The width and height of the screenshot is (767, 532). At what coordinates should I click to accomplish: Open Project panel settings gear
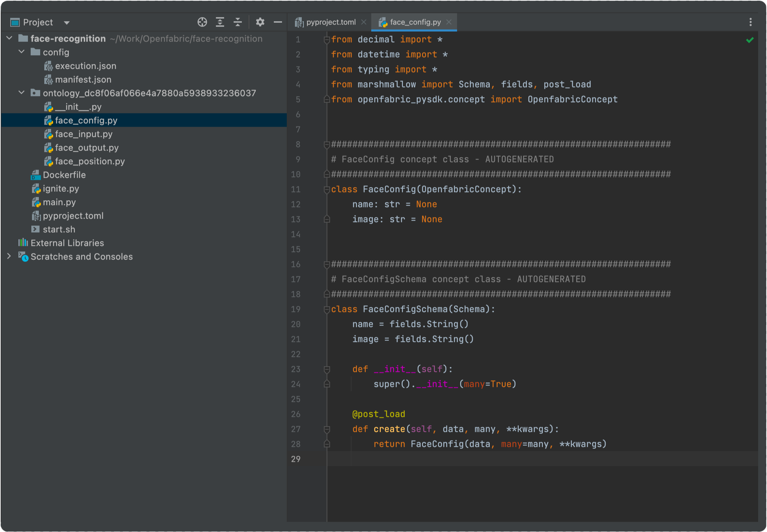click(x=260, y=22)
